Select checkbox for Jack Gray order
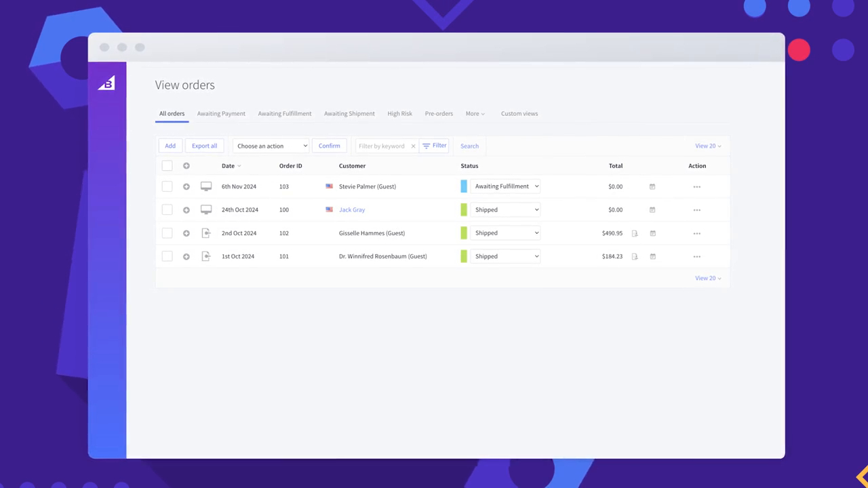 (167, 210)
